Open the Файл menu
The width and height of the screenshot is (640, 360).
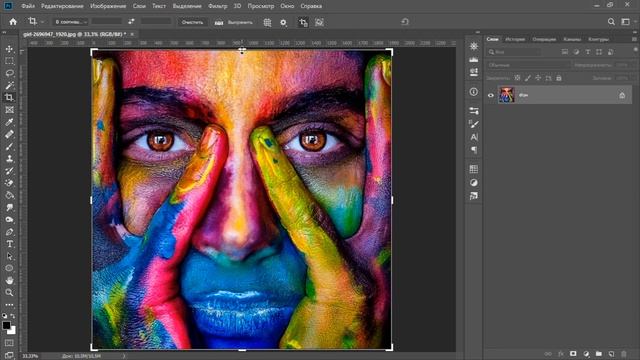pos(28,6)
